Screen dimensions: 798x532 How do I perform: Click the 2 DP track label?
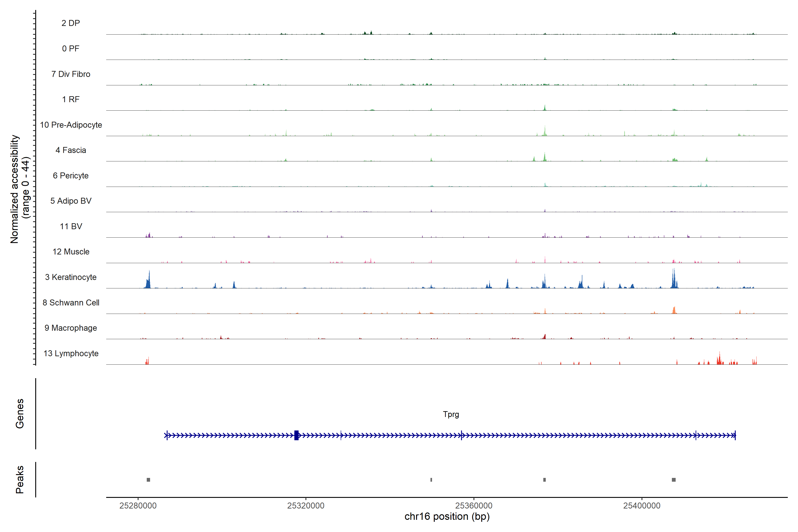click(x=70, y=23)
